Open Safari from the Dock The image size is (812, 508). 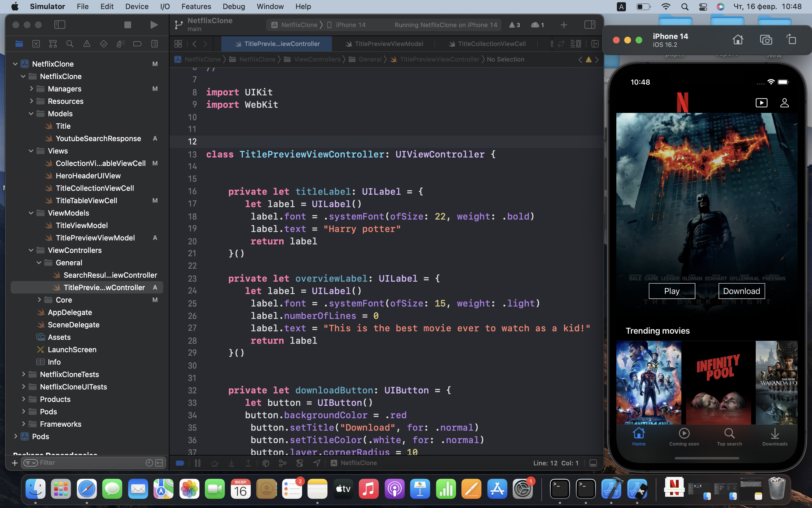(x=87, y=489)
